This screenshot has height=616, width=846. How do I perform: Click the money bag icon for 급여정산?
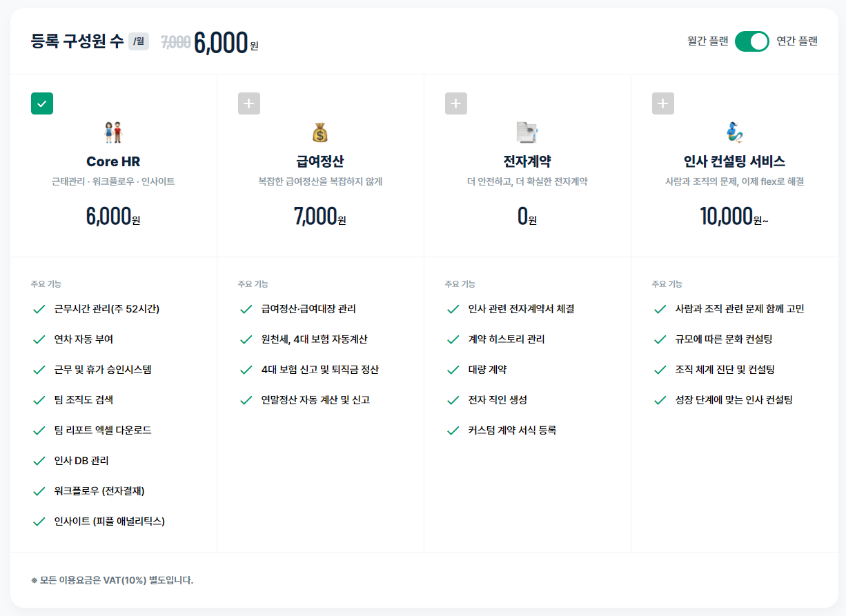click(320, 132)
